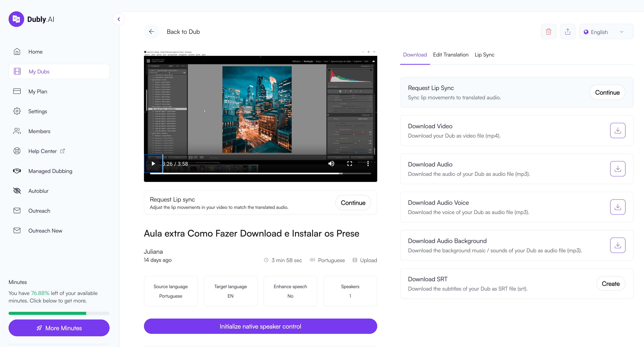Create the SRT subtitle file
Image resolution: width=644 pixels, height=347 pixels.
pyautogui.click(x=610, y=284)
